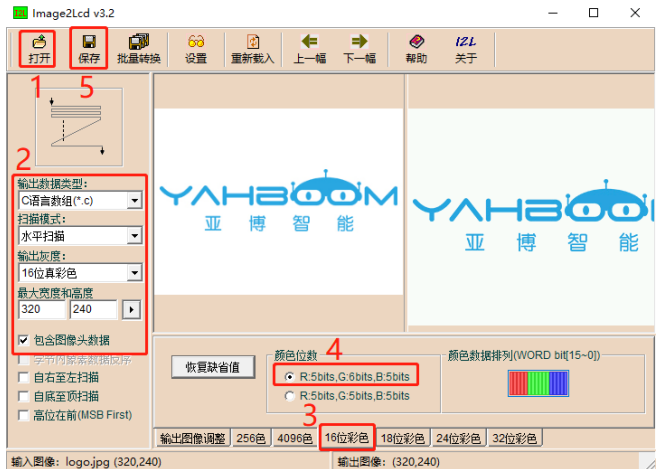Go to previous image 上一幅
This screenshot has width=663, height=469.
click(x=310, y=49)
